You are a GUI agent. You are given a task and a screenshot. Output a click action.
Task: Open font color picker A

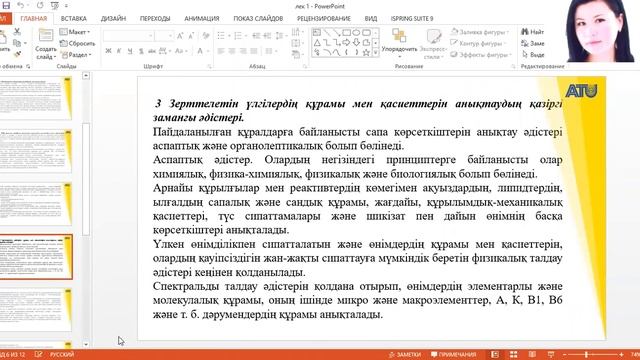(200, 51)
